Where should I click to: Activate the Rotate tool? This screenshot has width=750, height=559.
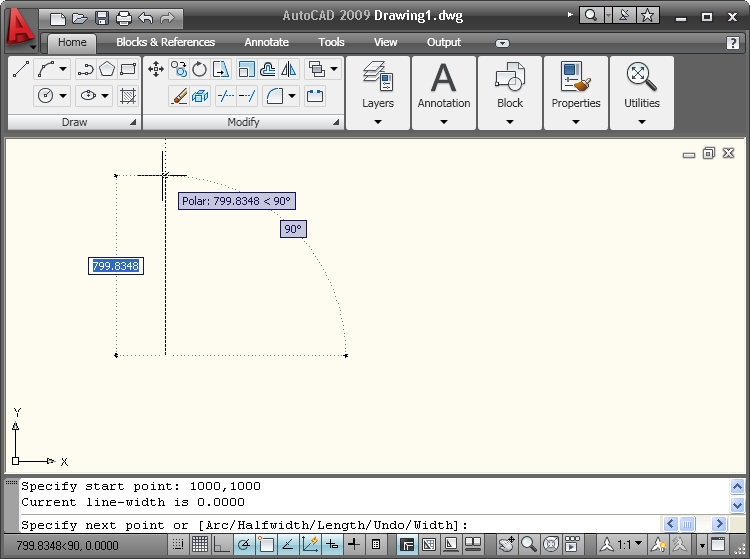click(199, 69)
